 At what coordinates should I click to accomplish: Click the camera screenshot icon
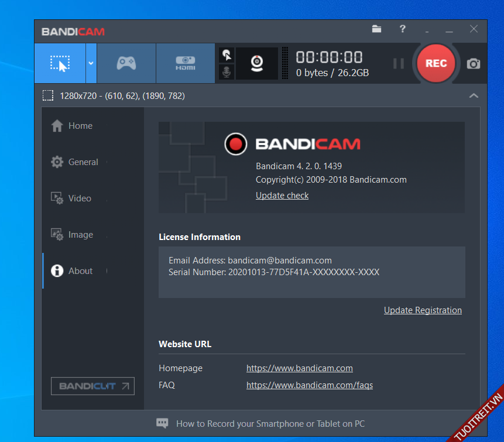point(474,64)
